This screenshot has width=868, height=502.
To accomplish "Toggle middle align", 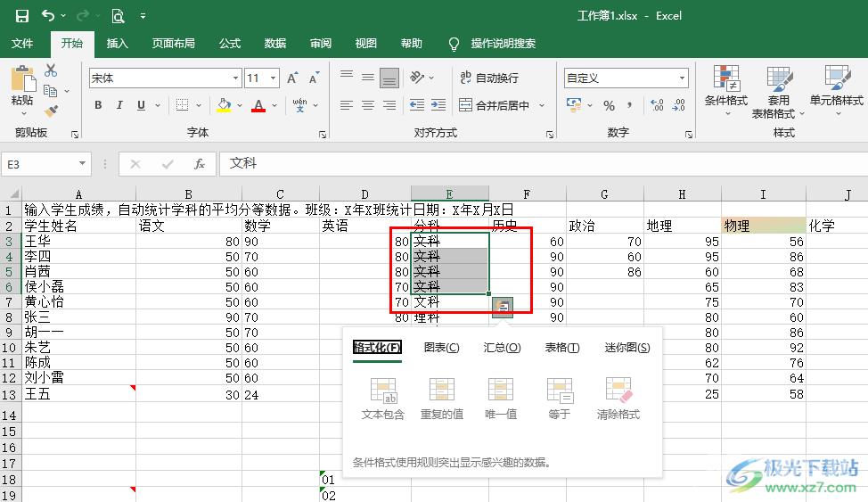I will point(368,78).
